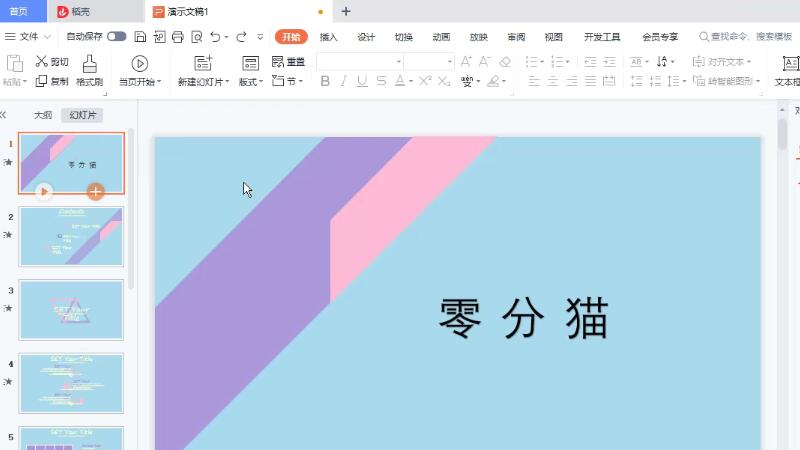Increase font size icon
Image resolution: width=800 pixels, height=450 pixels.
[466, 62]
